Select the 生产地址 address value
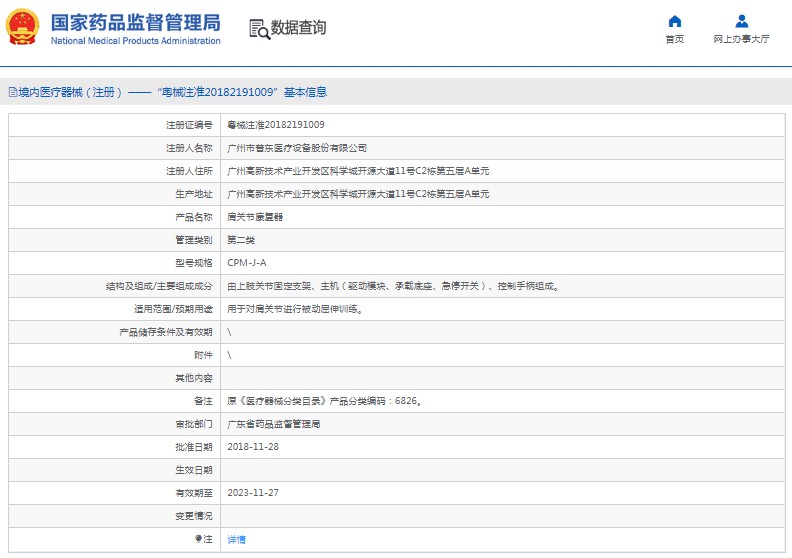Screen dimensions: 792x558 click(358, 194)
